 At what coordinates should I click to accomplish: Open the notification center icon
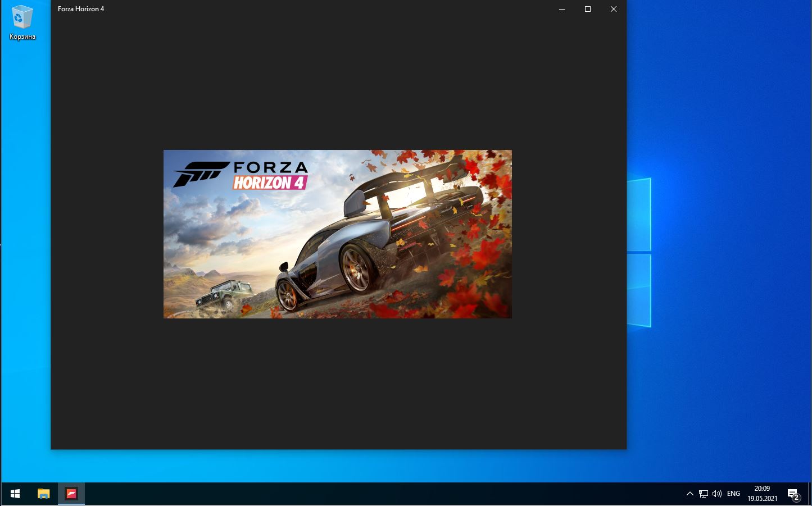[793, 494]
